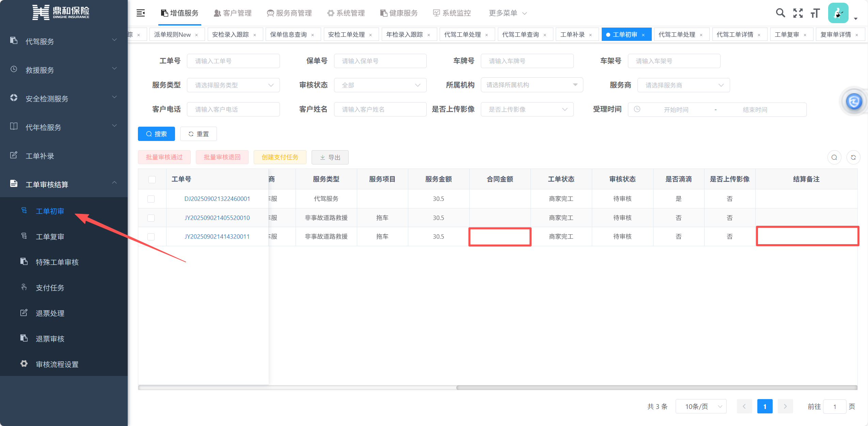Toggle fullscreen mode icon

798,13
